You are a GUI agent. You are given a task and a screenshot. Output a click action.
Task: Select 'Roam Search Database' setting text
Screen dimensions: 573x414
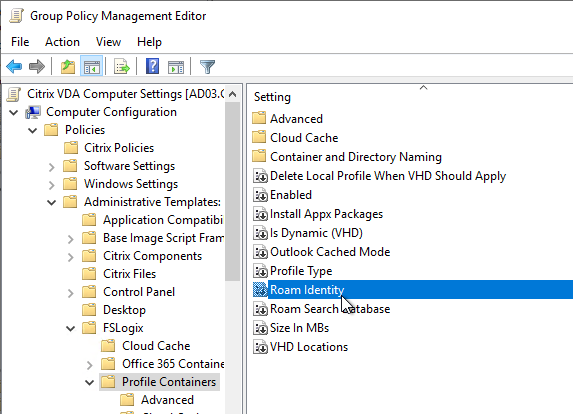pos(330,309)
